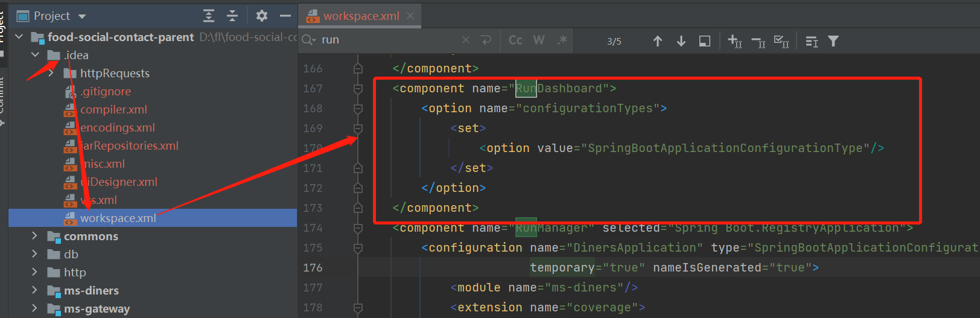
Task: Open search results in Find window
Action: coord(705,41)
